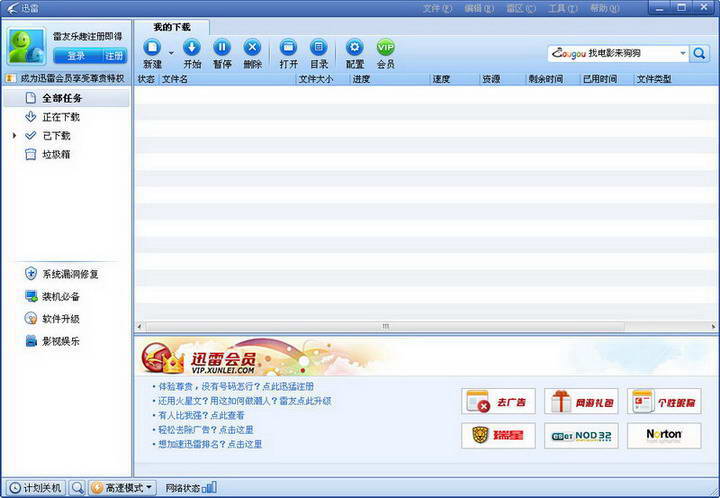Open link 想加速迅雷排名？点击这里
Image resolution: width=720 pixels, height=498 pixels.
click(x=210, y=444)
